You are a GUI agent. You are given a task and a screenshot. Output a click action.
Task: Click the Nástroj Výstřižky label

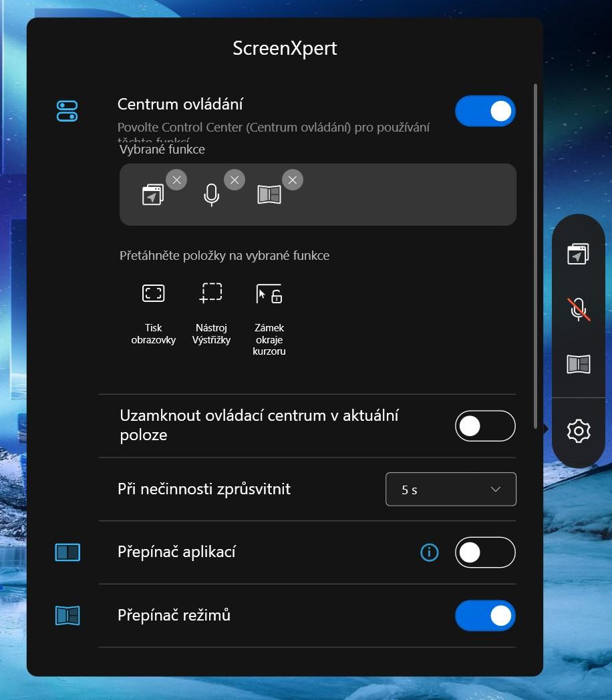pos(211,333)
